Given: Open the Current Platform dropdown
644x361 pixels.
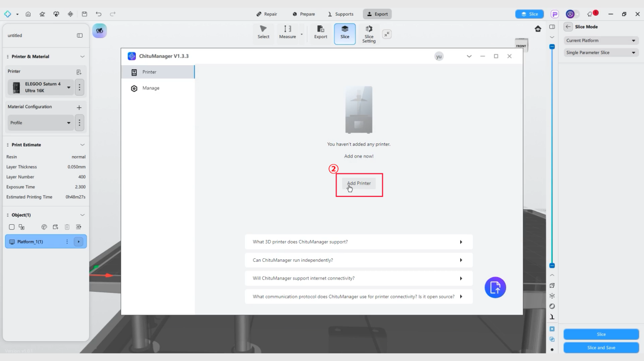Looking at the screenshot, I should tap(601, 40).
